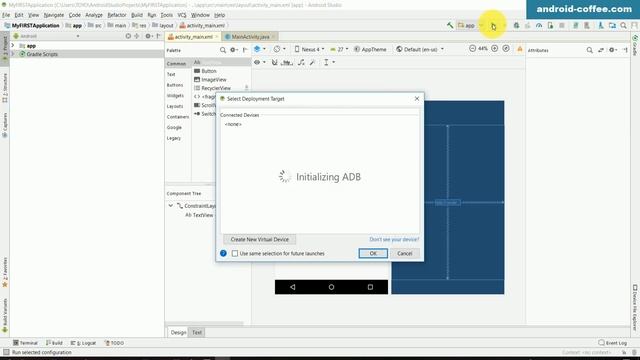
Task: Select the Widgets palette category
Action: click(175, 96)
